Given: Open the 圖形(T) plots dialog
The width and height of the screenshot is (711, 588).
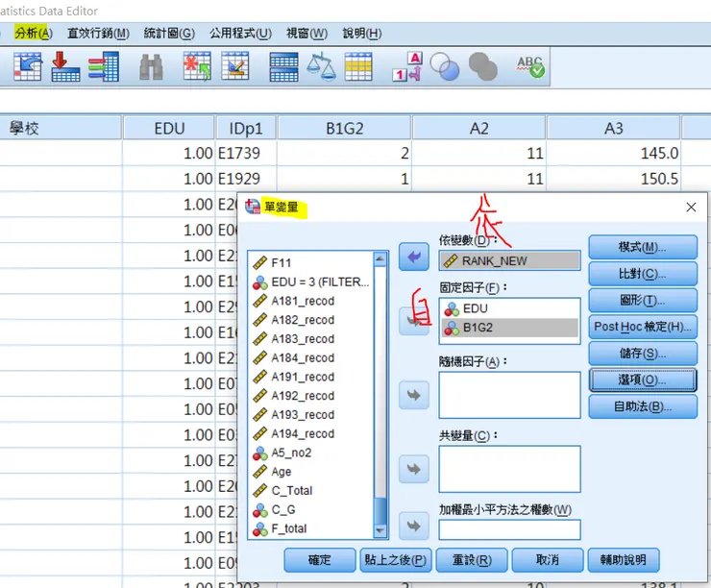Looking at the screenshot, I should 643,300.
